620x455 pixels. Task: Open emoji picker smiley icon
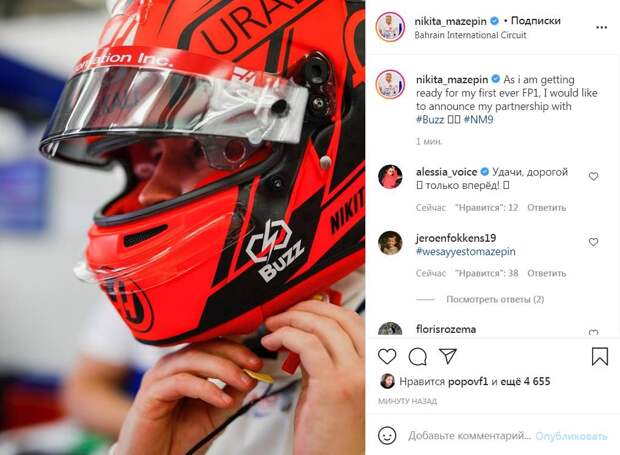pyautogui.click(x=387, y=436)
